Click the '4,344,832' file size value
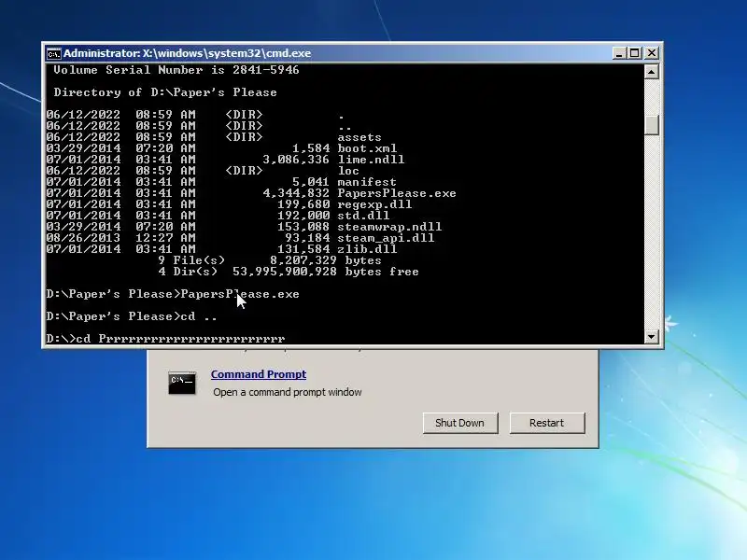 tap(296, 193)
